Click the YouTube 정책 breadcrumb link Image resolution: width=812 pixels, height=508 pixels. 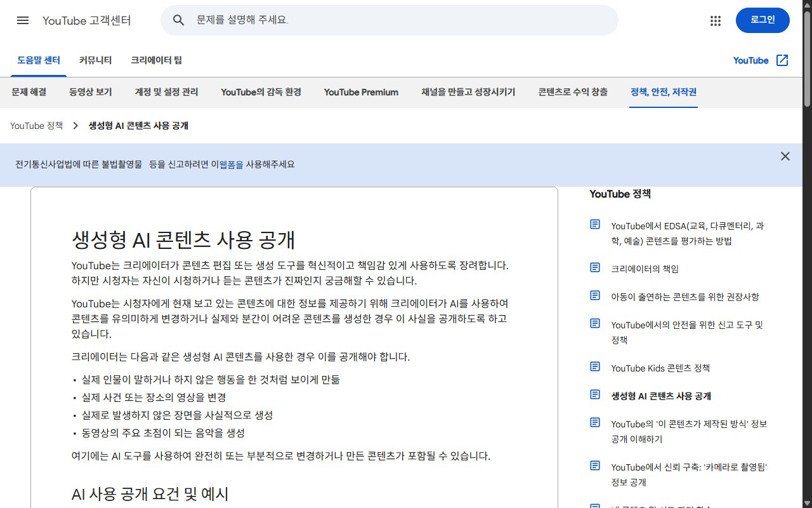click(x=37, y=126)
